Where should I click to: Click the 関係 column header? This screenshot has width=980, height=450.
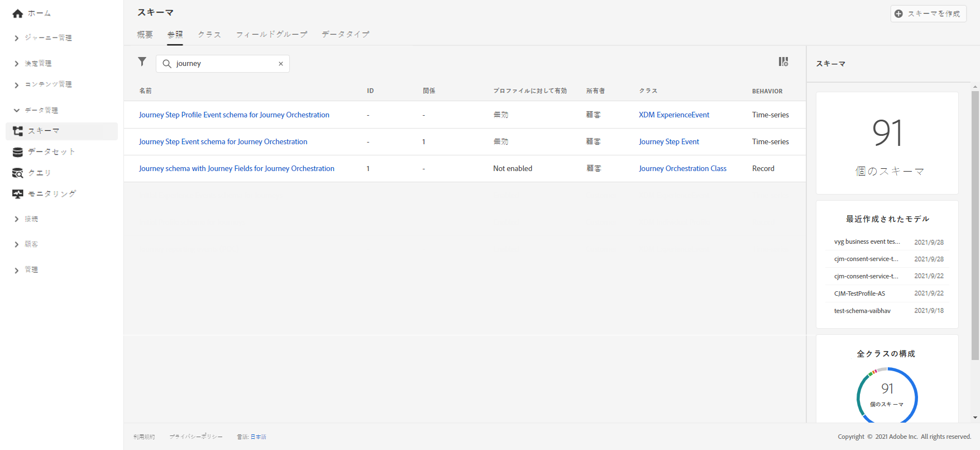tap(429, 91)
